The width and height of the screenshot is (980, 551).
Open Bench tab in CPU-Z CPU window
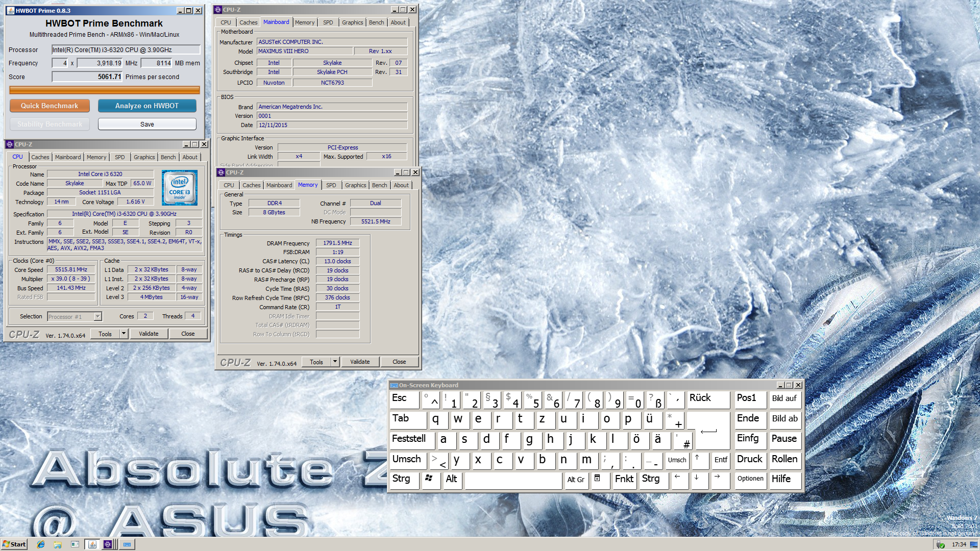[168, 157]
